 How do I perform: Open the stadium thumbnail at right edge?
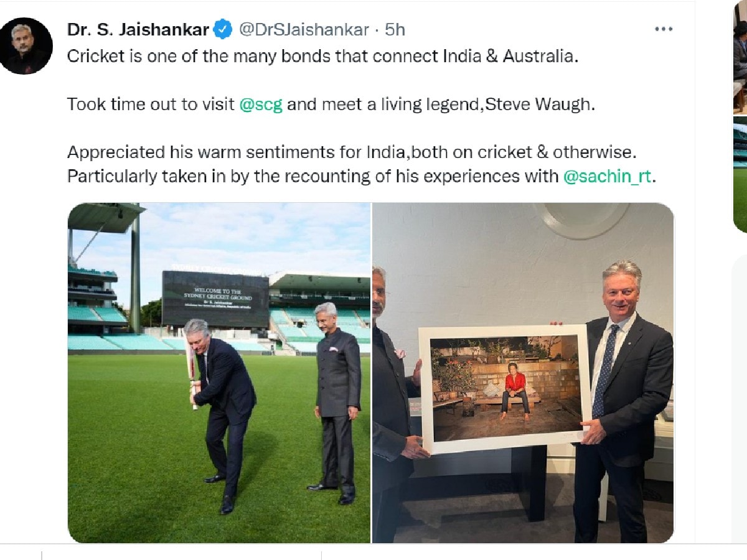click(x=740, y=174)
